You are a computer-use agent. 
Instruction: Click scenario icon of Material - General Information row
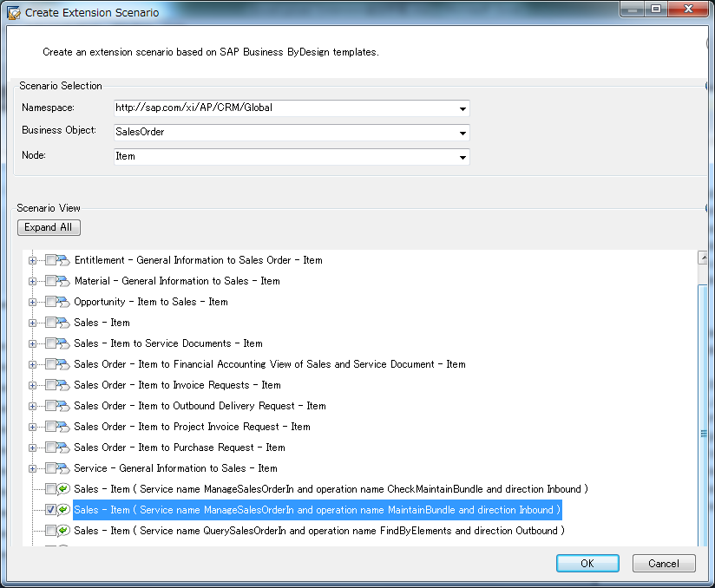coord(63,281)
